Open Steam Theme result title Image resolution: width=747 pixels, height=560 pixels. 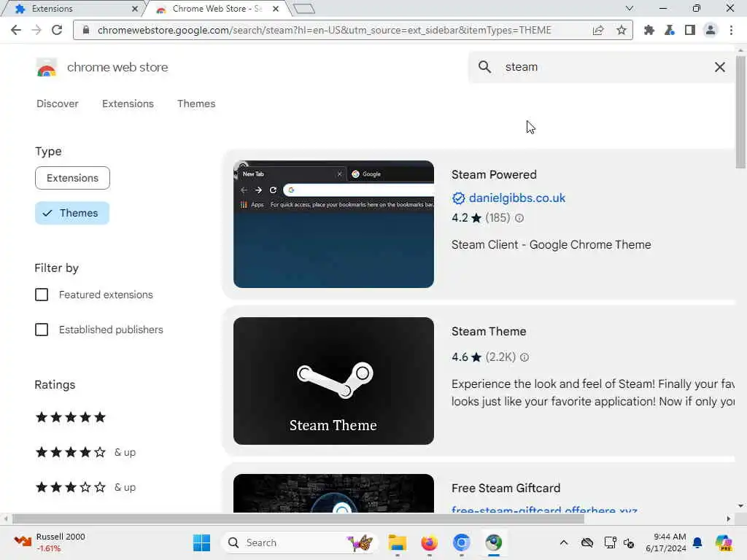489,332
